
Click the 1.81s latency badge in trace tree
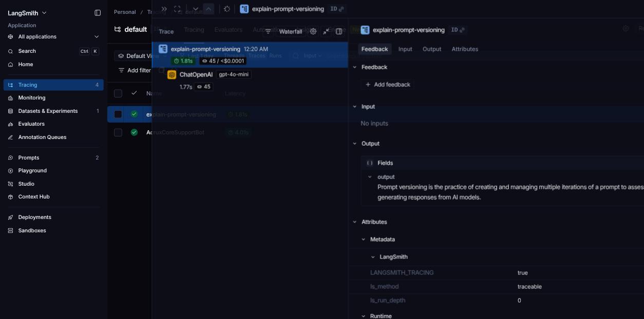tap(183, 61)
